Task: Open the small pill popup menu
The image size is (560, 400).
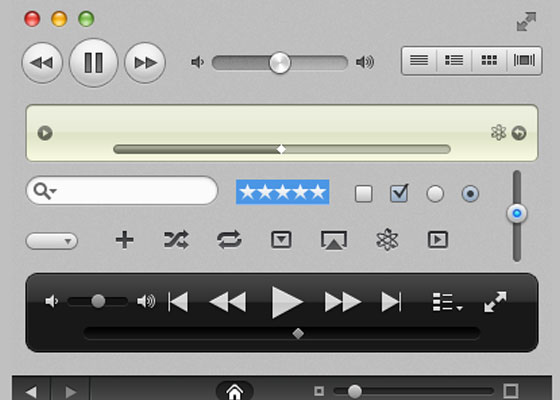Action: pyautogui.click(x=52, y=241)
